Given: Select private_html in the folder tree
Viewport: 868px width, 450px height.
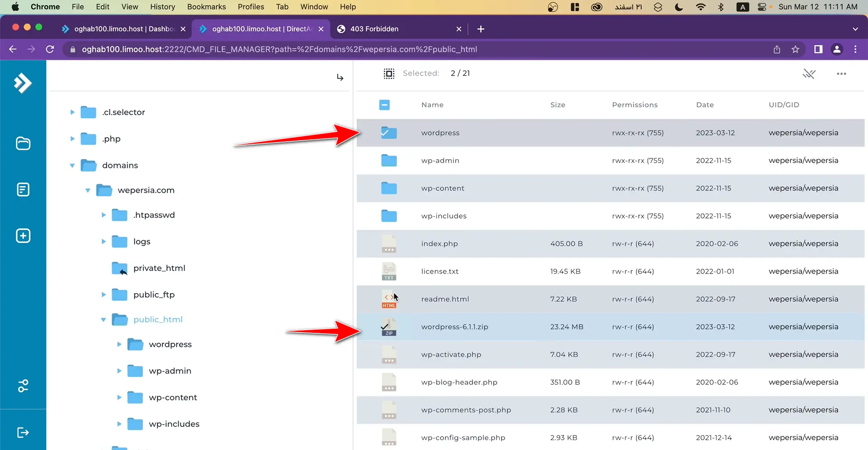Looking at the screenshot, I should point(159,268).
